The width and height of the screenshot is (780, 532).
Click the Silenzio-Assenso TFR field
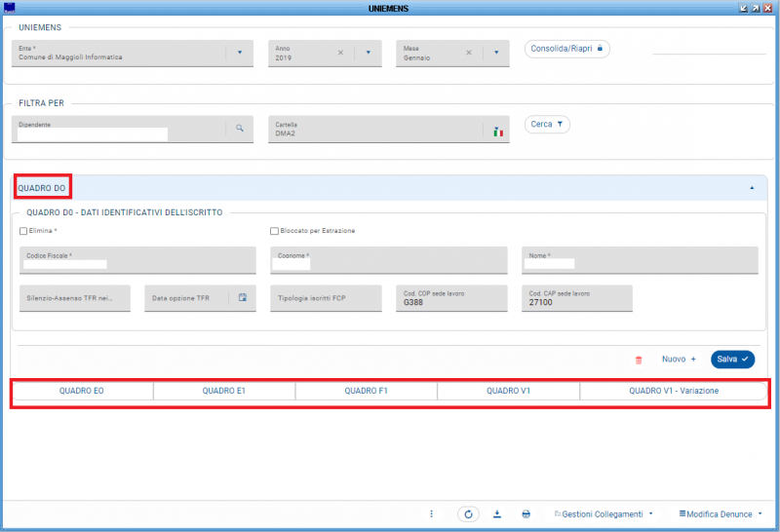click(x=75, y=298)
